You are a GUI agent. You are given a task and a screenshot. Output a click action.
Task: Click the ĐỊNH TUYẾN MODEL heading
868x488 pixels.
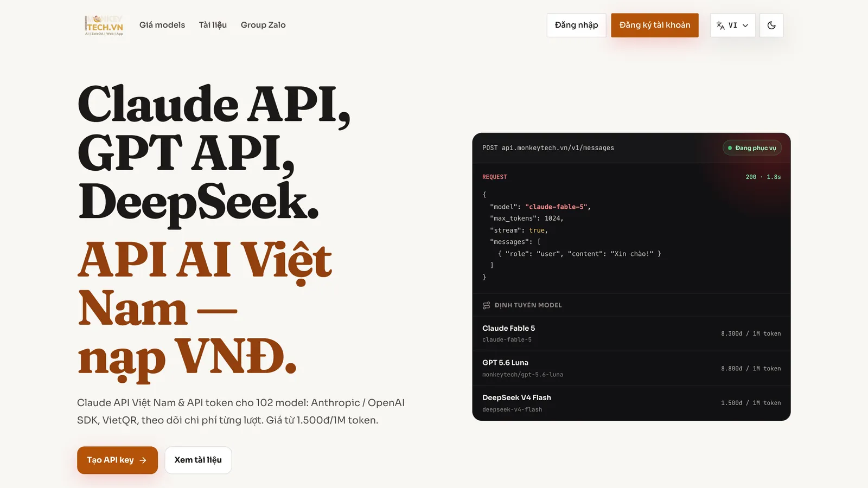(x=528, y=305)
